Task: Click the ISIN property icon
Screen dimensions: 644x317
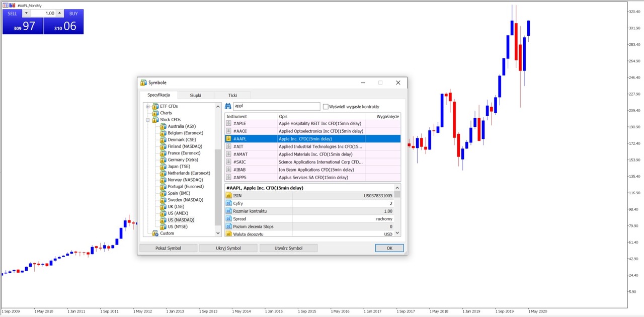Action: click(x=228, y=195)
